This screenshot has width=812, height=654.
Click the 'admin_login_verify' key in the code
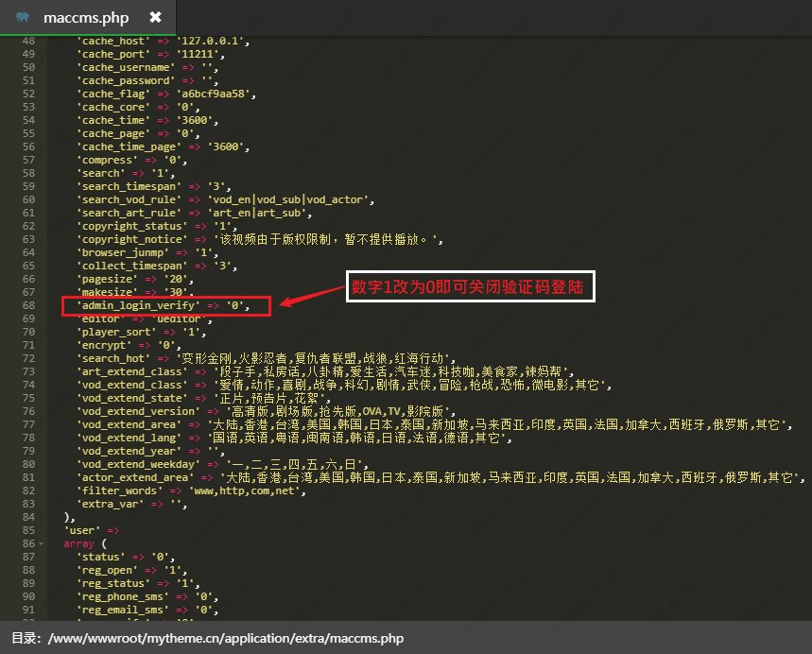pyautogui.click(x=138, y=305)
